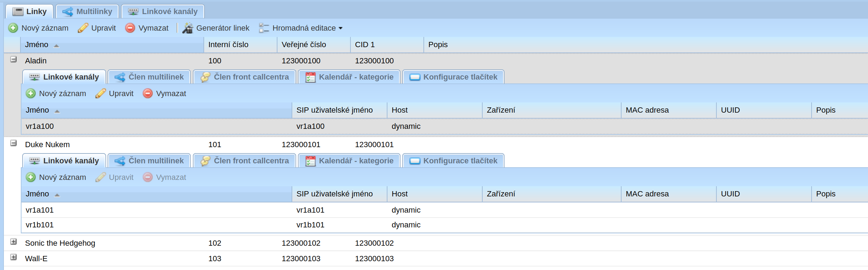This screenshot has width=868, height=270.
Task: Open the top Linkové kanály tab
Action: pyautogui.click(x=163, y=11)
